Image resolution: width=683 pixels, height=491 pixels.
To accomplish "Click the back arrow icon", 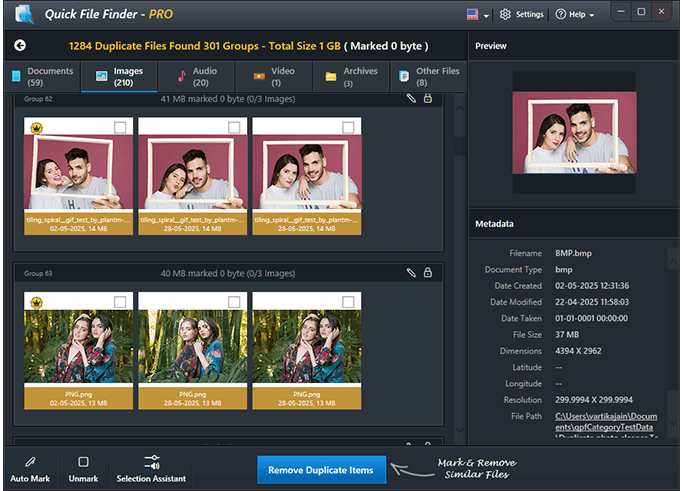I will click(20, 46).
